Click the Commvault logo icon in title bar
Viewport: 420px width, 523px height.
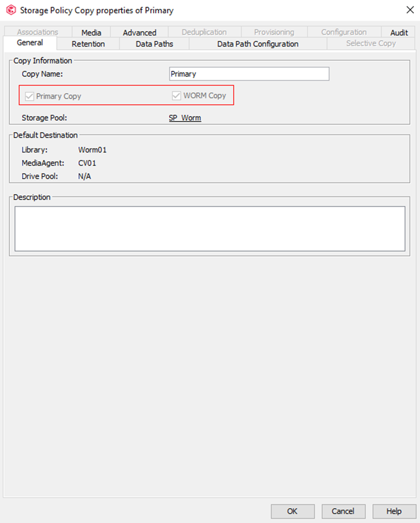tap(11, 10)
